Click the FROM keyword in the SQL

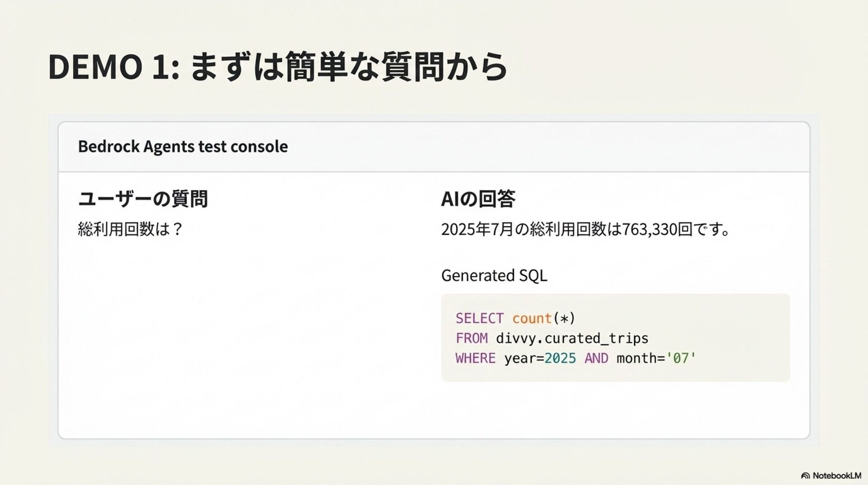[x=471, y=338]
